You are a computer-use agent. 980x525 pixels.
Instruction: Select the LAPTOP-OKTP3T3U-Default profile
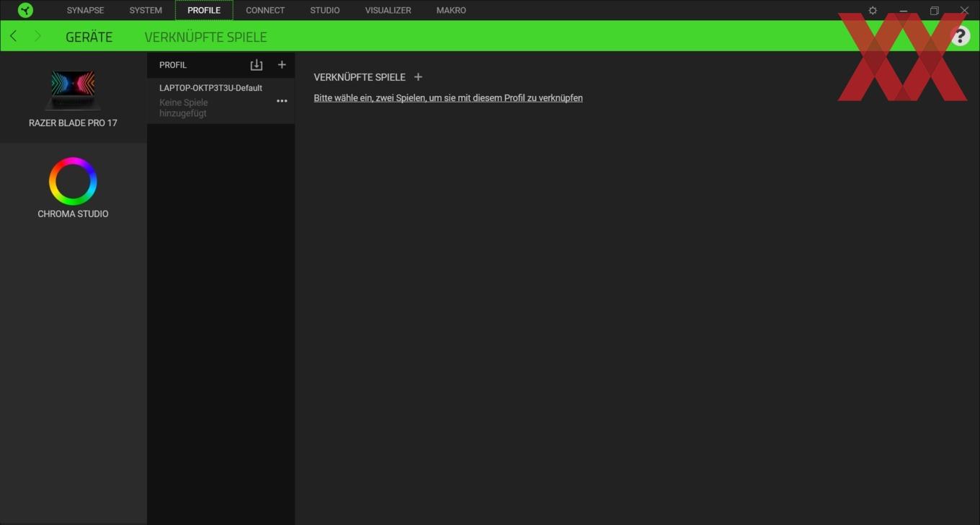[220, 100]
